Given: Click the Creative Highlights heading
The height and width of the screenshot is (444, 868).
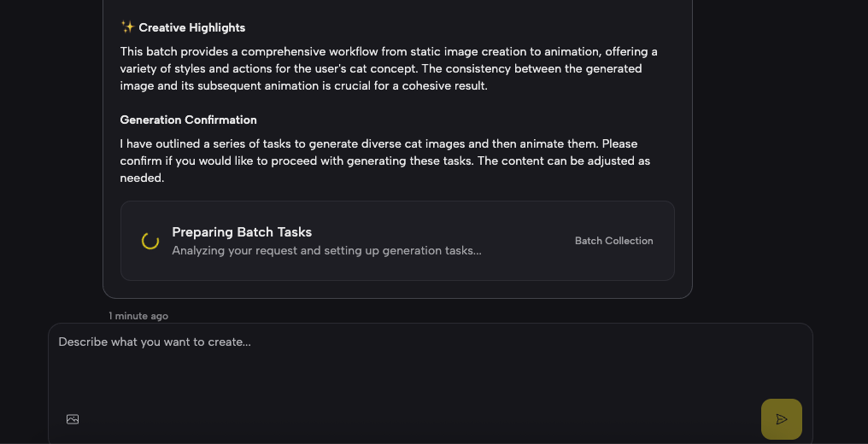Looking at the screenshot, I should tap(191, 27).
